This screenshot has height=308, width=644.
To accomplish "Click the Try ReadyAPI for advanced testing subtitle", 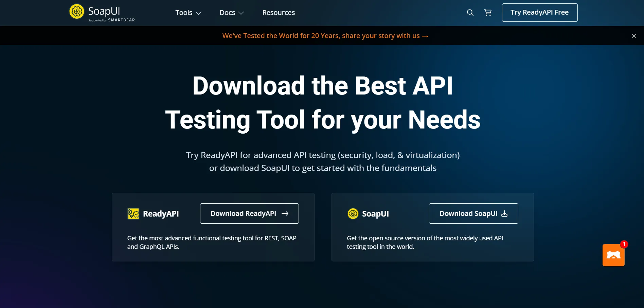I will (323, 161).
